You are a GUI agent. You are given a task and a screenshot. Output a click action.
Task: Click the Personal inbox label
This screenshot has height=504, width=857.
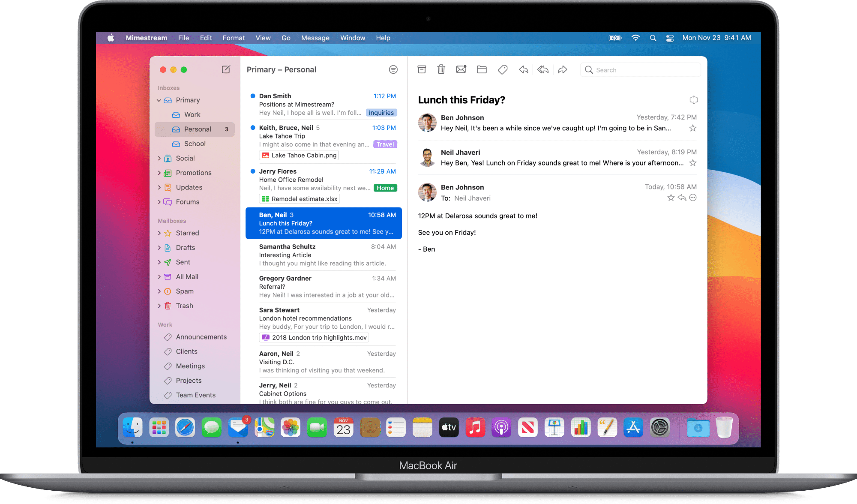(198, 129)
